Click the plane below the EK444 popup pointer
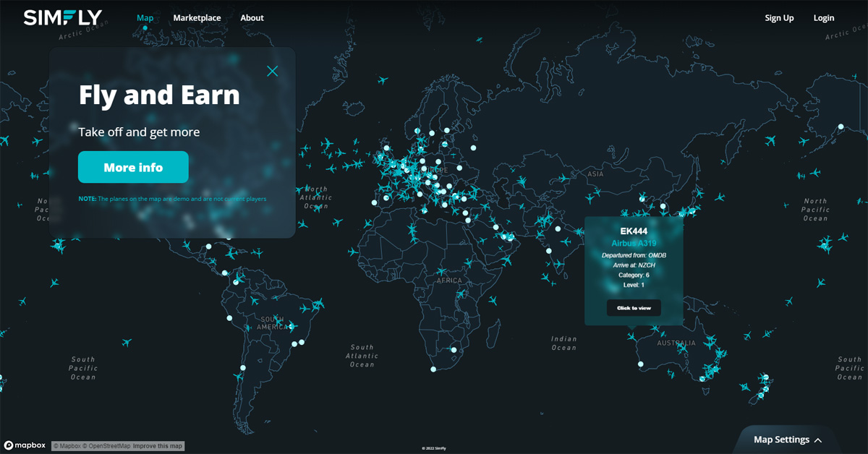Viewport: 868px width, 454px height. (x=633, y=338)
